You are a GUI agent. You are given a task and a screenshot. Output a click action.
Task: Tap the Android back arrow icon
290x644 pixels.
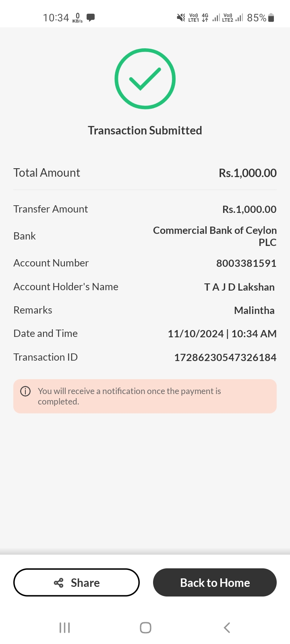pos(227,627)
